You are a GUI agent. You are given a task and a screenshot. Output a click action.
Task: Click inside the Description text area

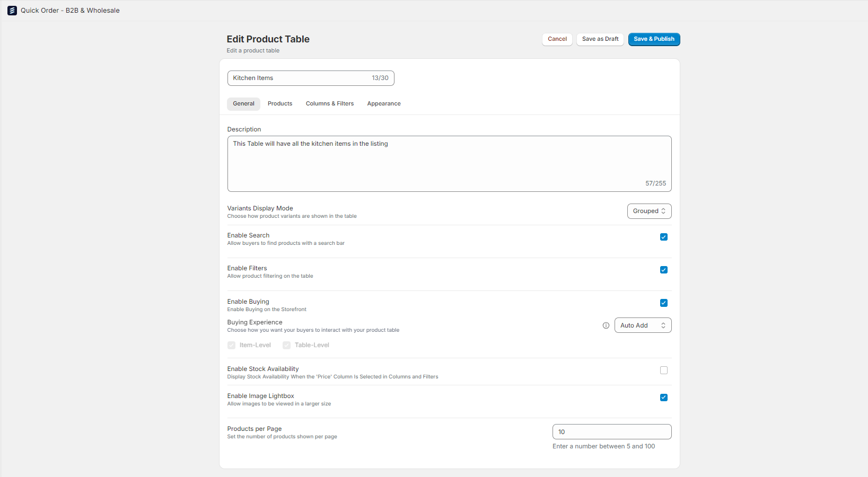pyautogui.click(x=449, y=164)
